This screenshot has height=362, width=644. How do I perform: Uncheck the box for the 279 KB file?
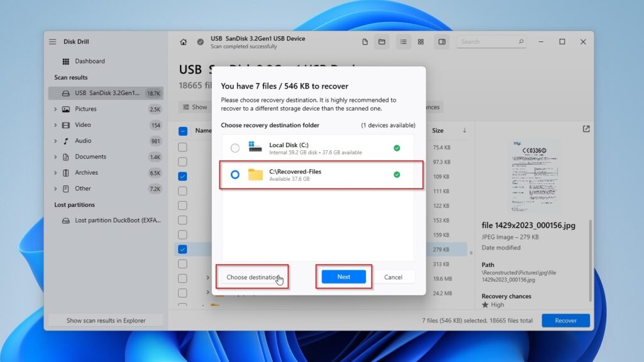[x=183, y=249]
